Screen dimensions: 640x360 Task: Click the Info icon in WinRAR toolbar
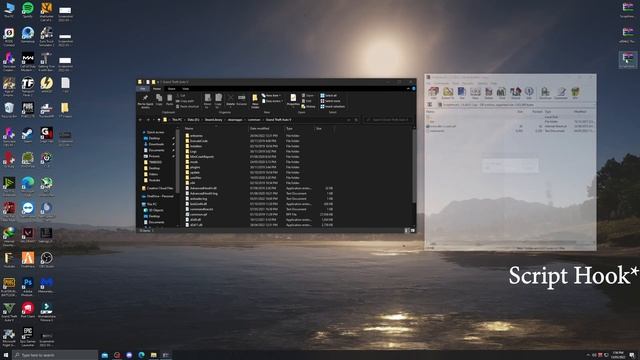coord(529,93)
